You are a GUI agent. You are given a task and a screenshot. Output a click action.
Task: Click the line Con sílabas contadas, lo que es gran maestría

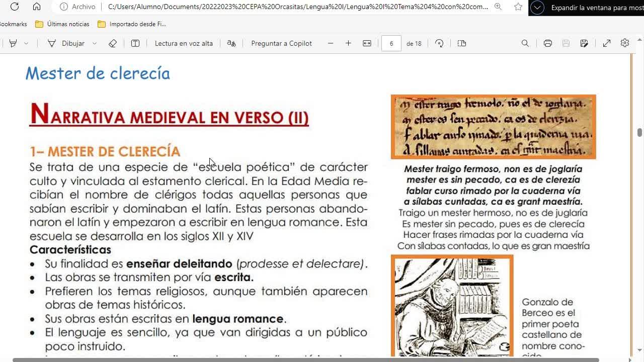(493, 246)
